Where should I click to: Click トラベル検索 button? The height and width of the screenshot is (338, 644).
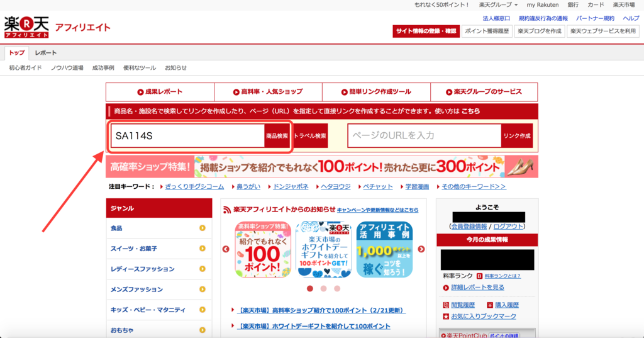[310, 136]
